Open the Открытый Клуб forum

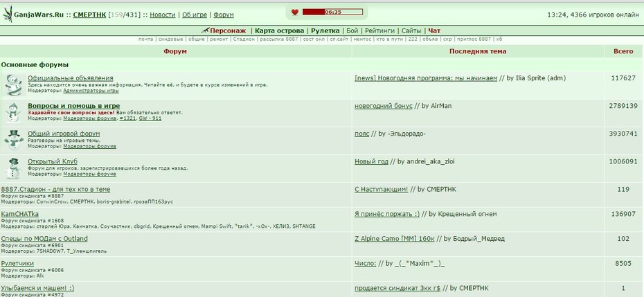[53, 161]
